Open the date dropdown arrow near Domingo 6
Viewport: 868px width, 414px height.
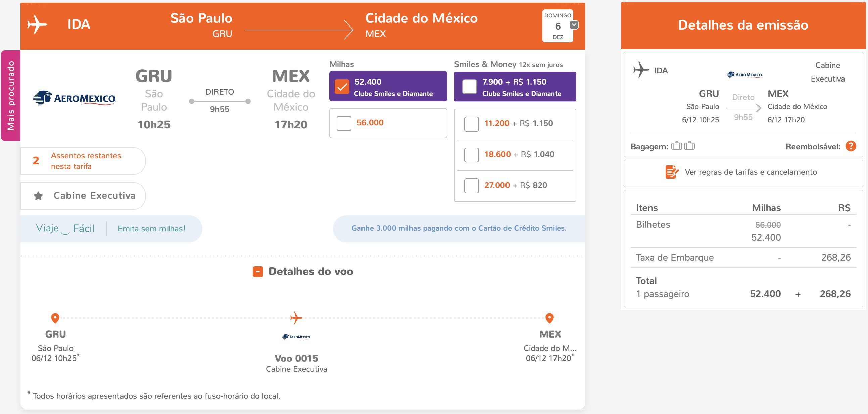574,25
